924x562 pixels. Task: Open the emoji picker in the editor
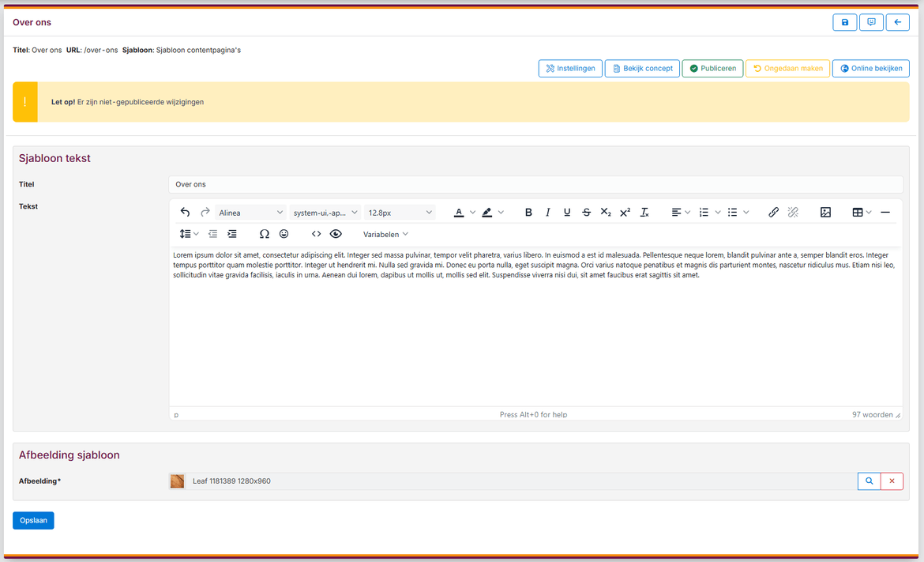coord(284,234)
